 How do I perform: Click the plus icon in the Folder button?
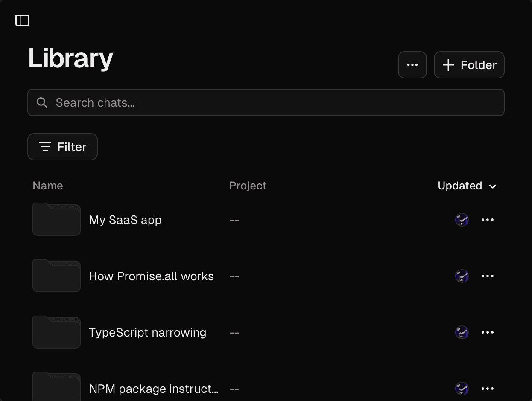pos(447,65)
